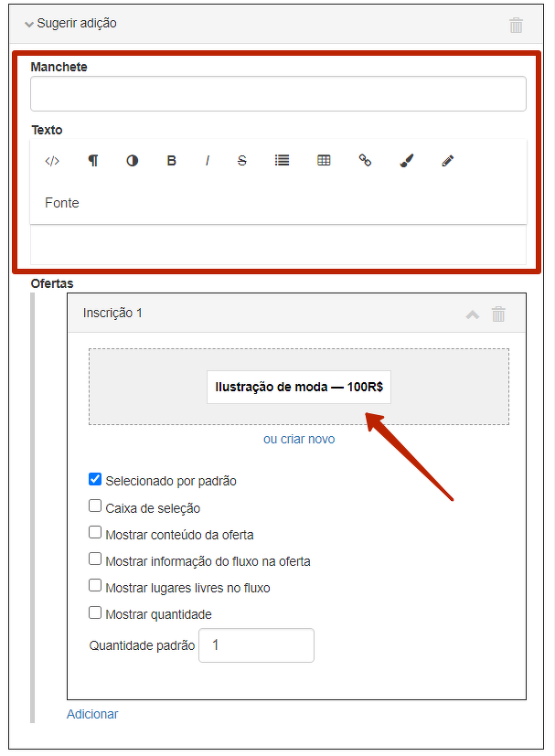Click Adicionar to add an offer
Image resolution: width=555 pixels, height=756 pixels.
[x=92, y=714]
